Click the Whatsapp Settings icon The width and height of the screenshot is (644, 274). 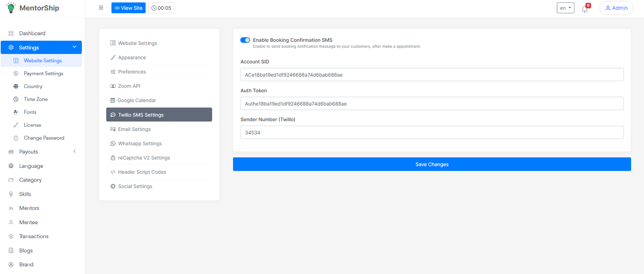click(x=113, y=144)
